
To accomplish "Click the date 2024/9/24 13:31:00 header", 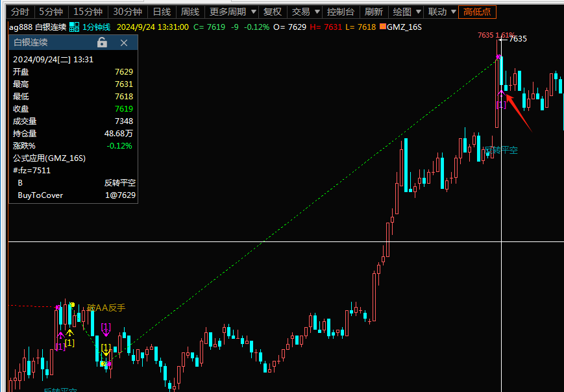I will (x=153, y=27).
